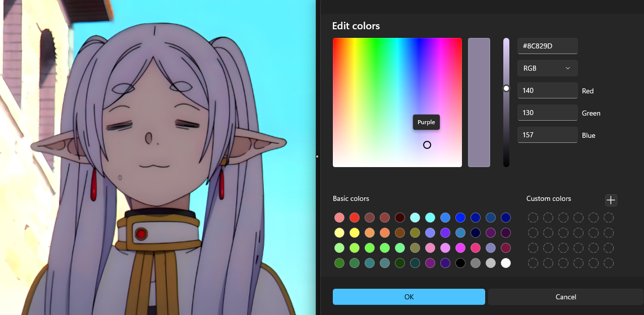This screenshot has width=644, height=315.
Task: Pick white from Basic colors
Action: pos(506,263)
